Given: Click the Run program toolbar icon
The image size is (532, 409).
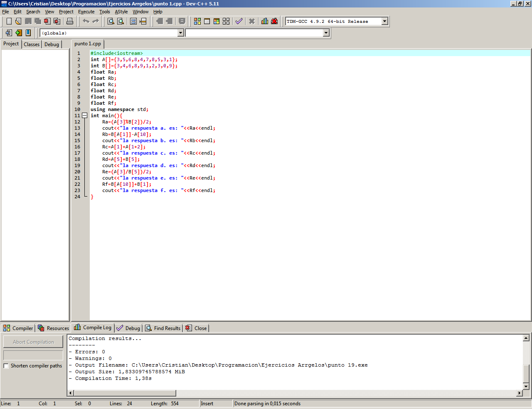Looking at the screenshot, I should coord(207,21).
